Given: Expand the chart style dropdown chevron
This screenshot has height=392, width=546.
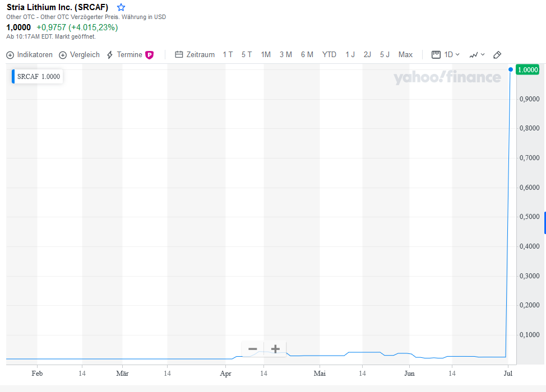Looking at the screenshot, I should (483, 54).
